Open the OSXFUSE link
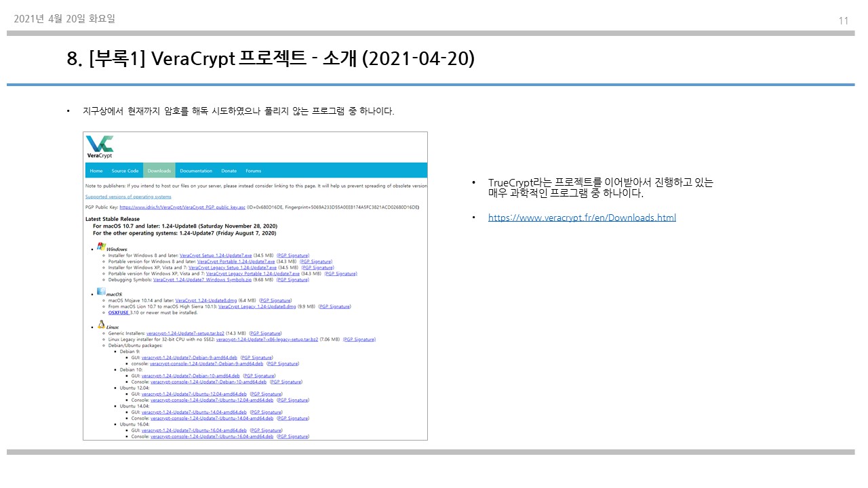The height and width of the screenshot is (488, 868). pos(118,312)
